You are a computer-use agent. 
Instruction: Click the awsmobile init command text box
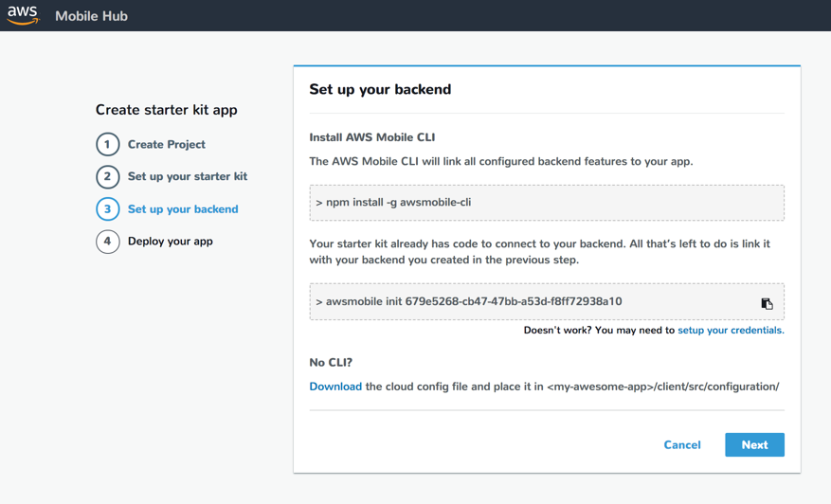(x=547, y=301)
